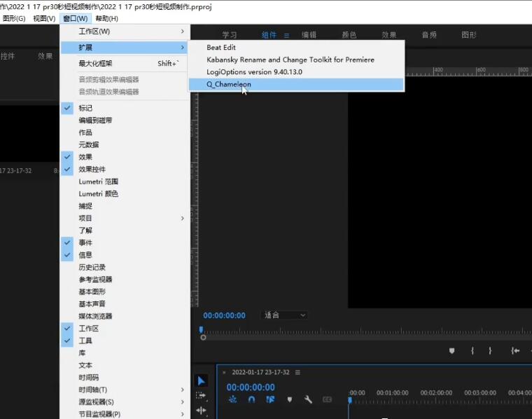The width and height of the screenshot is (532, 419).
Task: Open 基本图形 panel
Action: 125,291
